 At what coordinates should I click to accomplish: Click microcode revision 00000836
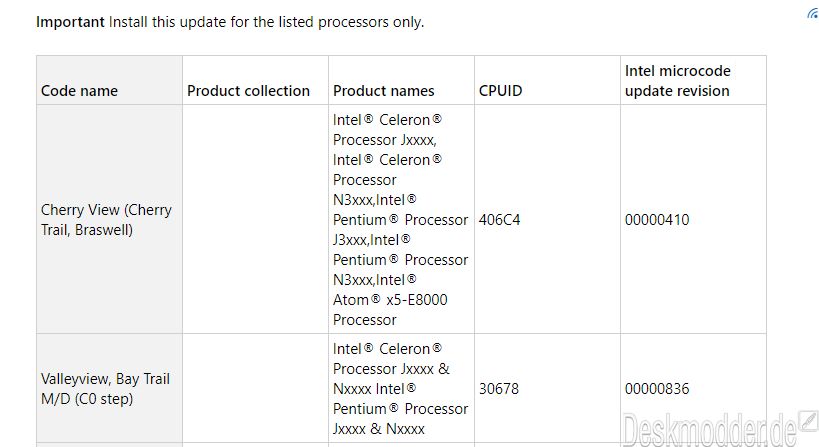tap(657, 389)
